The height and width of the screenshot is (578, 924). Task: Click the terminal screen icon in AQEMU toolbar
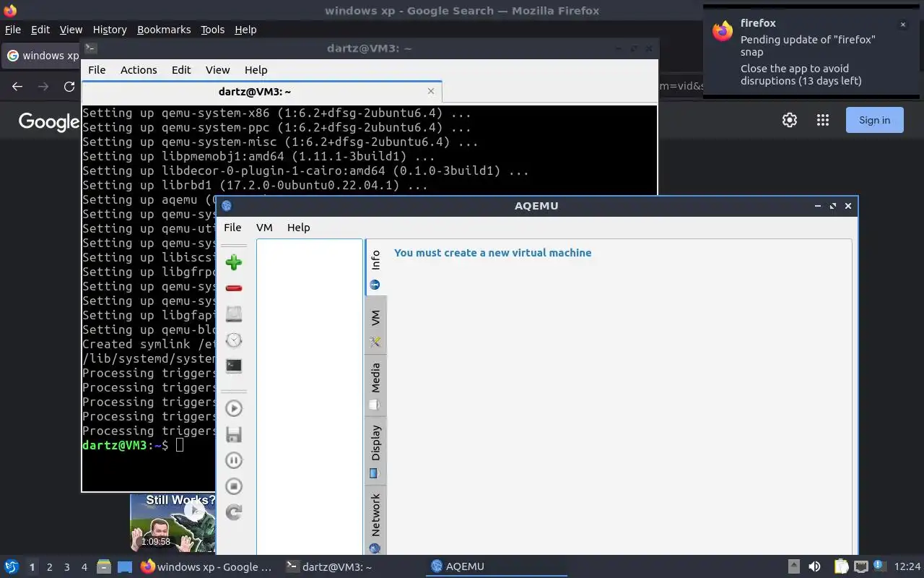click(233, 366)
